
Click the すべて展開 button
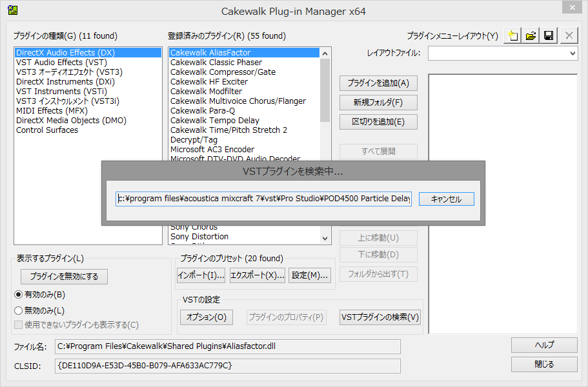tap(378, 152)
